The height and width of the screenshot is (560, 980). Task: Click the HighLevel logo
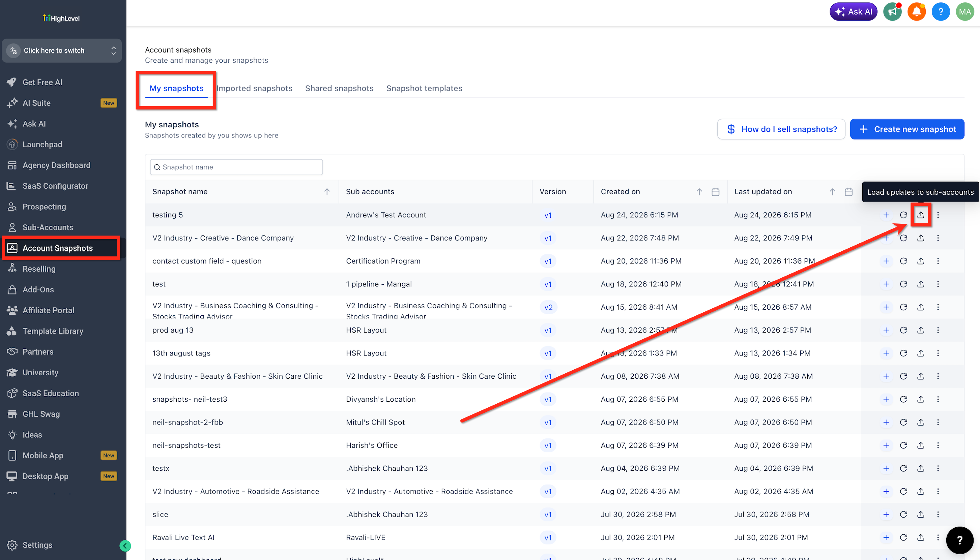(x=62, y=18)
